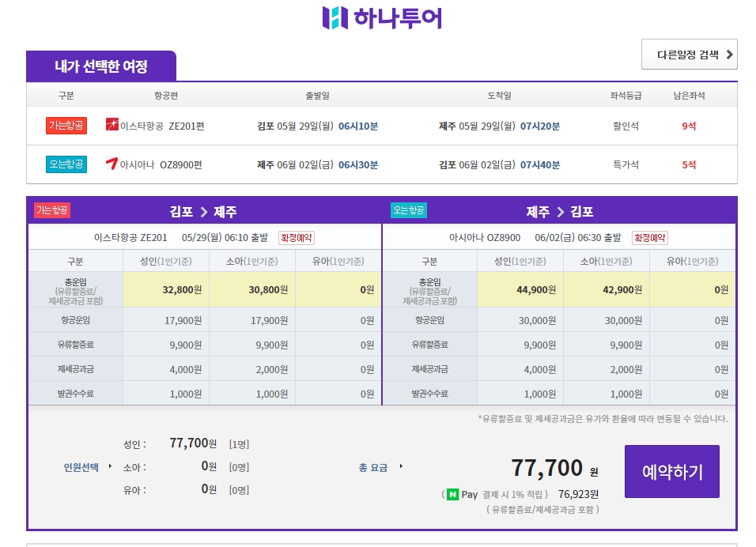The image size is (756, 547).
Task: Click departure time 06시10분
Action: pyautogui.click(x=358, y=126)
